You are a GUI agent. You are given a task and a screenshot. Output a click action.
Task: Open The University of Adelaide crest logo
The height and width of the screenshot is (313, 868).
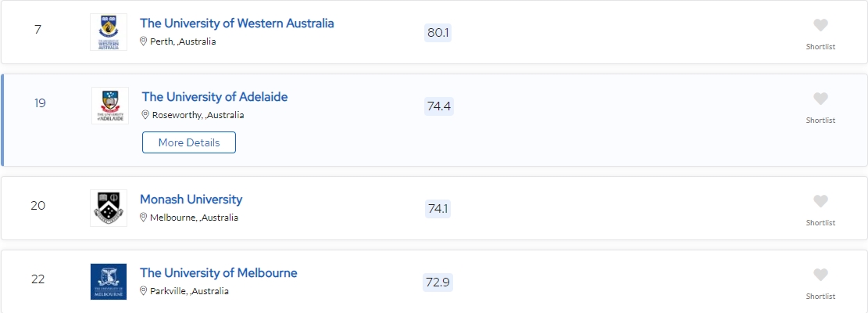click(110, 106)
